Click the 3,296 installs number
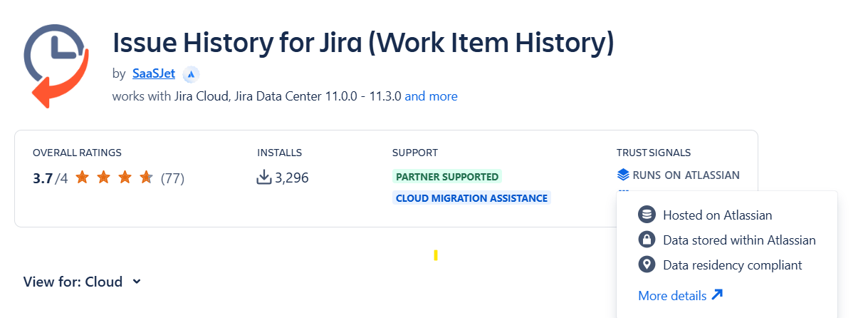Image resolution: width=868 pixels, height=318 pixels. click(x=291, y=178)
